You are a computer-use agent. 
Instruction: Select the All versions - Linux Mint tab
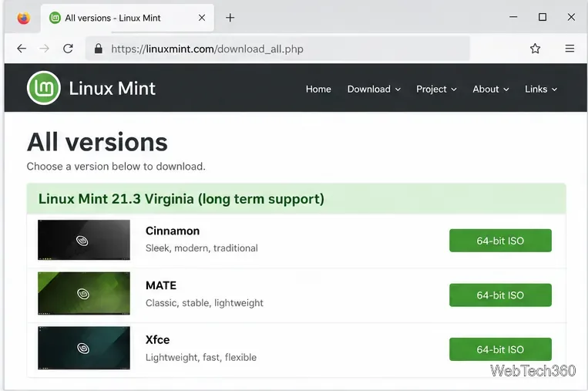[127, 18]
